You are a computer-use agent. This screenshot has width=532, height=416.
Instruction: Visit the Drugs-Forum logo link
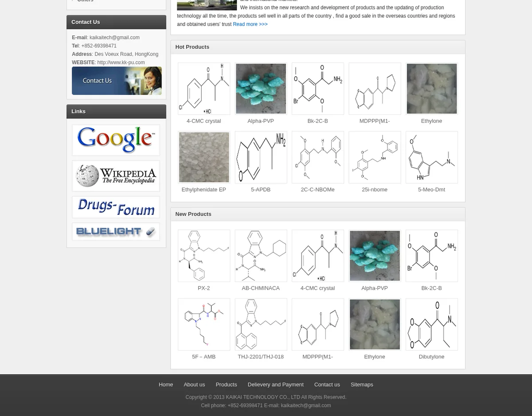pyautogui.click(x=116, y=207)
